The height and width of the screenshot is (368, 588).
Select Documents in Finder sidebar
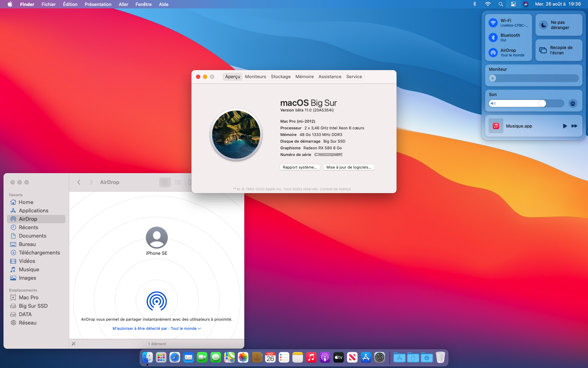(x=36, y=236)
